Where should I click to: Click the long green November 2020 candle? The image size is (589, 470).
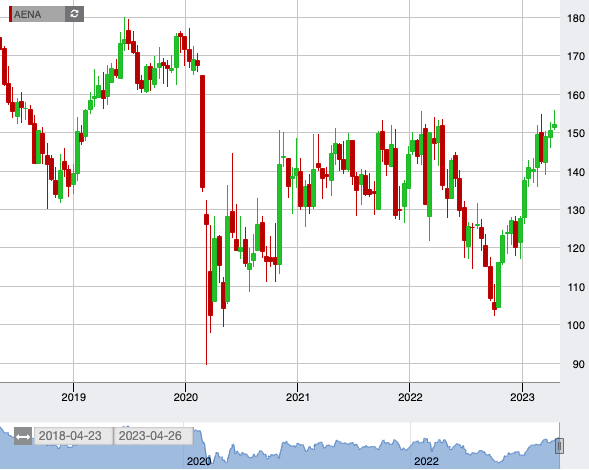coord(279,214)
